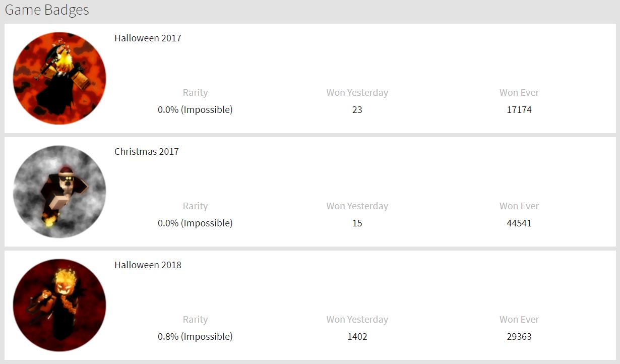Click the Won Ever count 44541
620x364 pixels.
[x=519, y=223]
